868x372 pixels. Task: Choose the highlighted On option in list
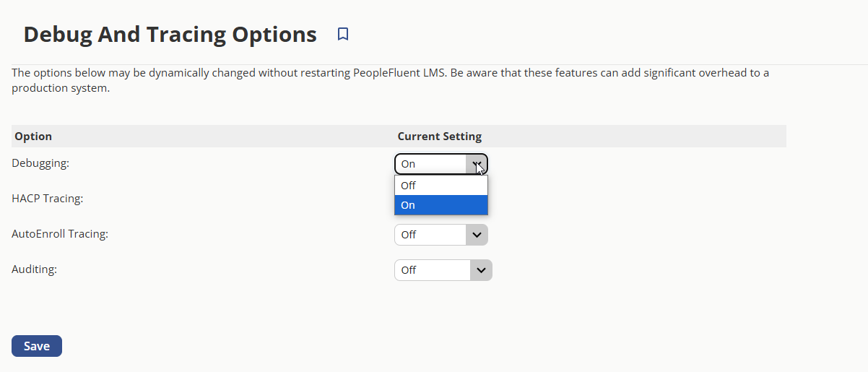coord(441,205)
